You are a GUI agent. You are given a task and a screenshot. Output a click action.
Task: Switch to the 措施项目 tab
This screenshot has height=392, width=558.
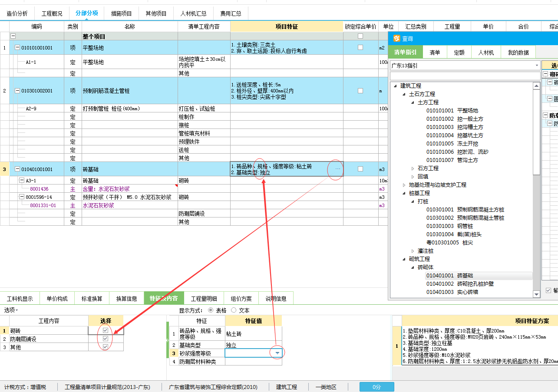[122, 13]
